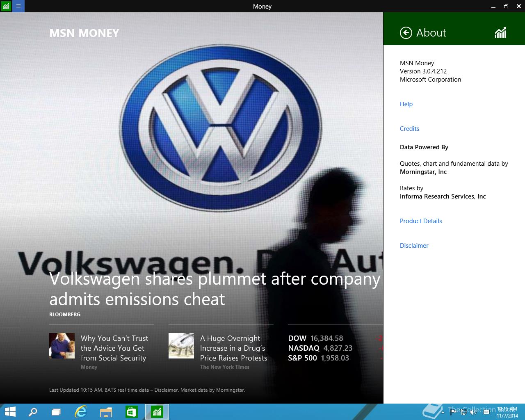525x420 pixels.
Task: Open the Product Details link
Action: tap(421, 221)
